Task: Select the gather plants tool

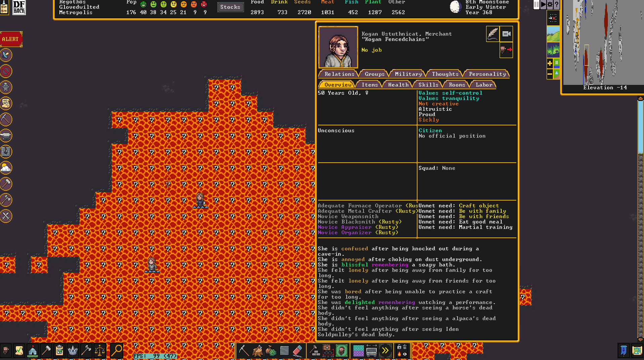Action: tap(271, 351)
